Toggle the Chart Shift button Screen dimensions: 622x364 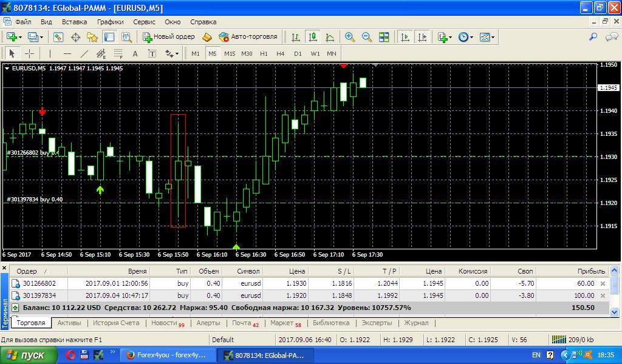[422, 37]
